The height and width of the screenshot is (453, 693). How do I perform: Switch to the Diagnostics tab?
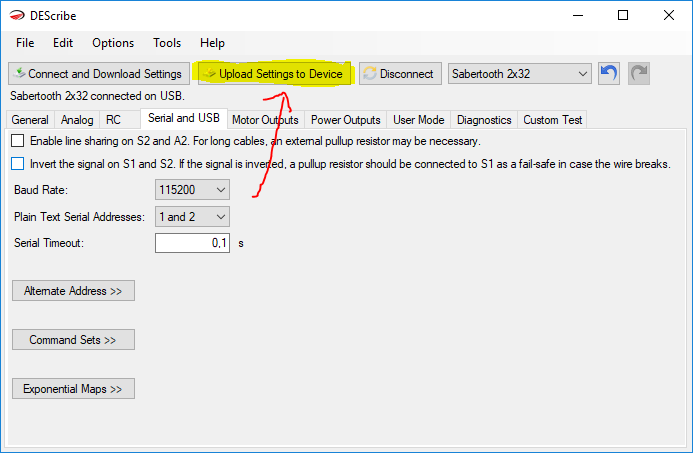click(x=484, y=120)
